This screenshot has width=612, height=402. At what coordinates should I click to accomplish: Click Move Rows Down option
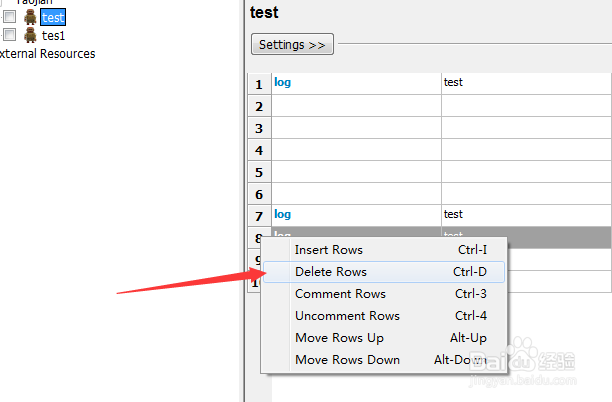(x=347, y=360)
